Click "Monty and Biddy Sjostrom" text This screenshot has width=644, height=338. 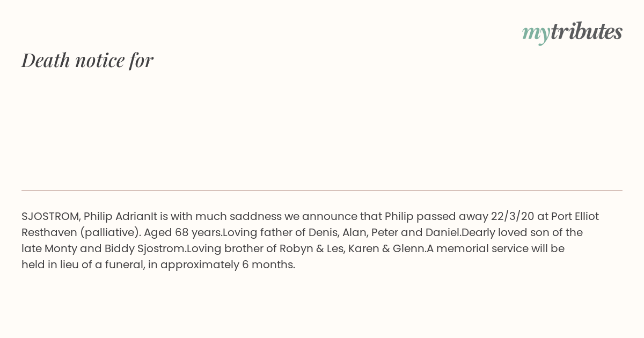tap(115, 249)
